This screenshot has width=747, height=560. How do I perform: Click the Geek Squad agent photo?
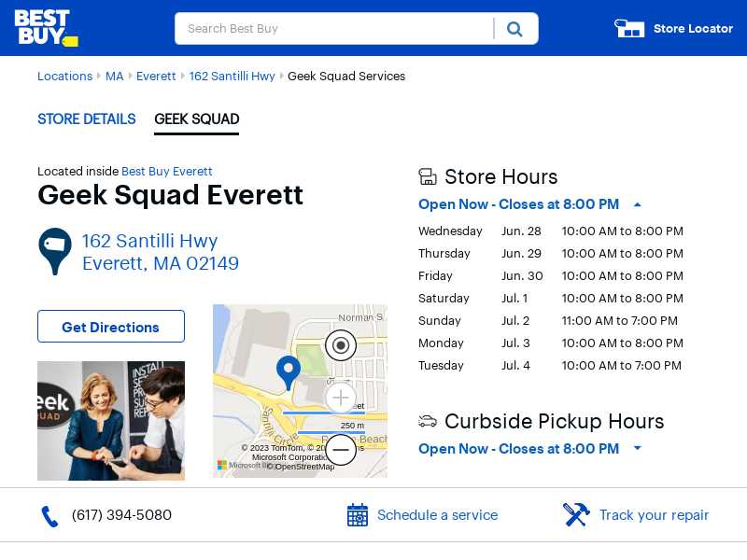pyautogui.click(x=111, y=421)
